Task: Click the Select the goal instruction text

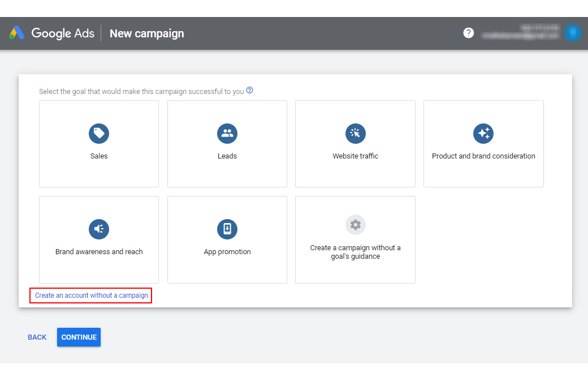Action: (x=141, y=92)
